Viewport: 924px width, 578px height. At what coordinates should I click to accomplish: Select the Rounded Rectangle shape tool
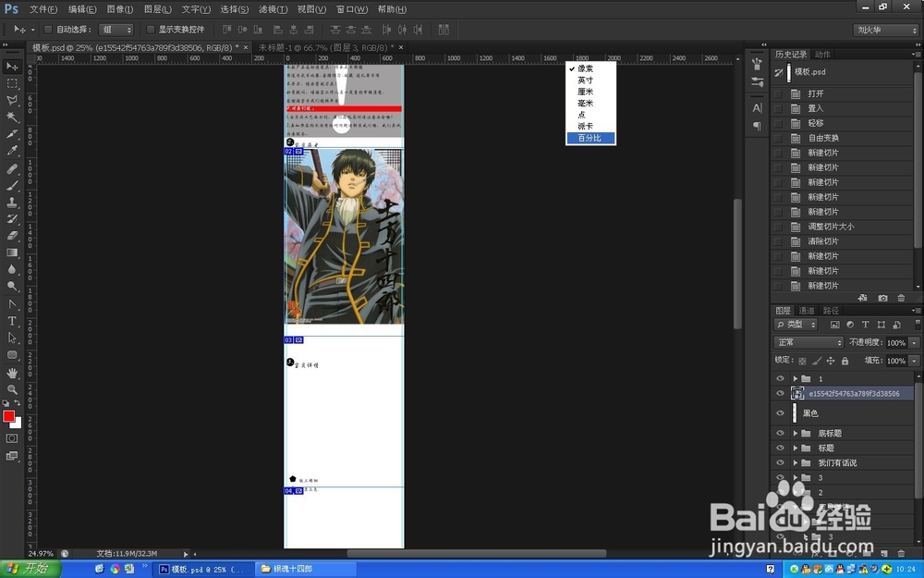(12, 355)
